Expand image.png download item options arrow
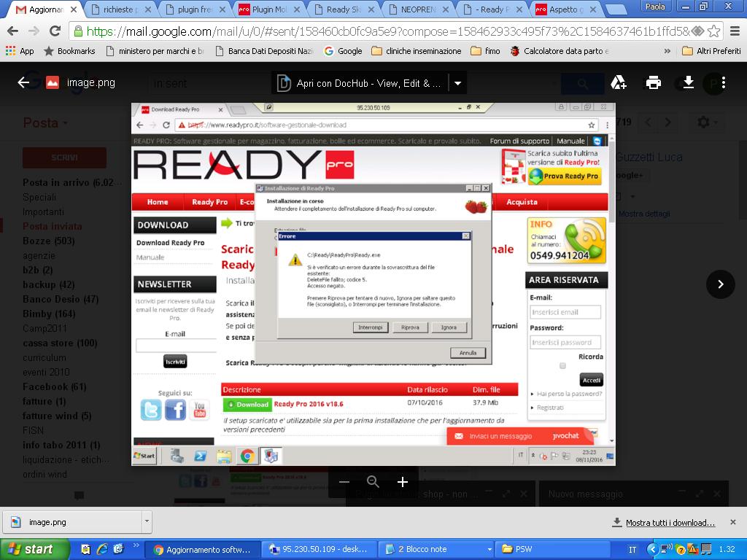 147,521
